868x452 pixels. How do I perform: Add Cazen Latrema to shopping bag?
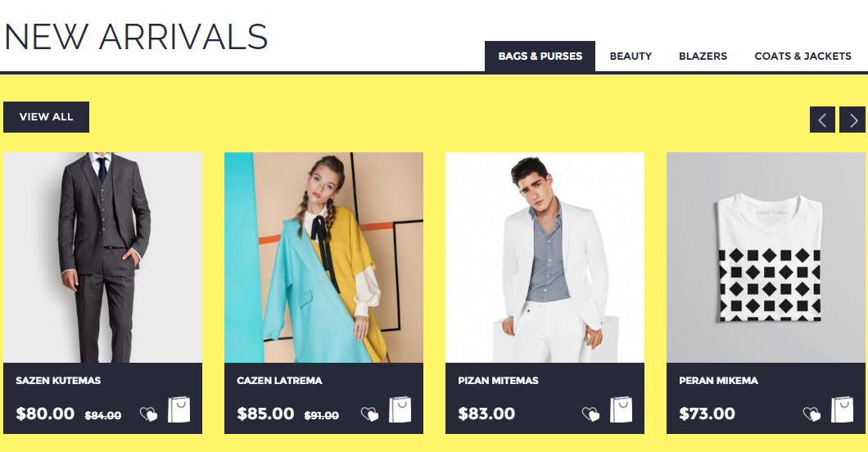point(400,410)
